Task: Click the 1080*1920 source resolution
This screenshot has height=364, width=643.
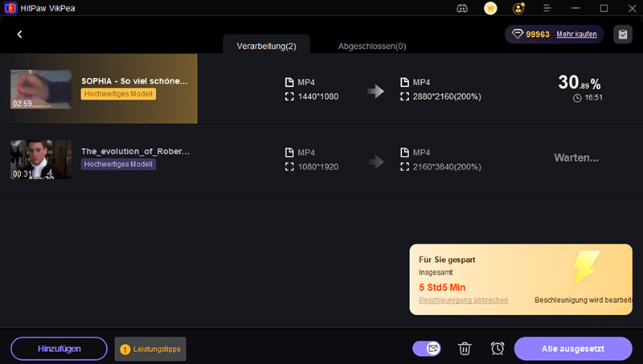Action: 317,167
